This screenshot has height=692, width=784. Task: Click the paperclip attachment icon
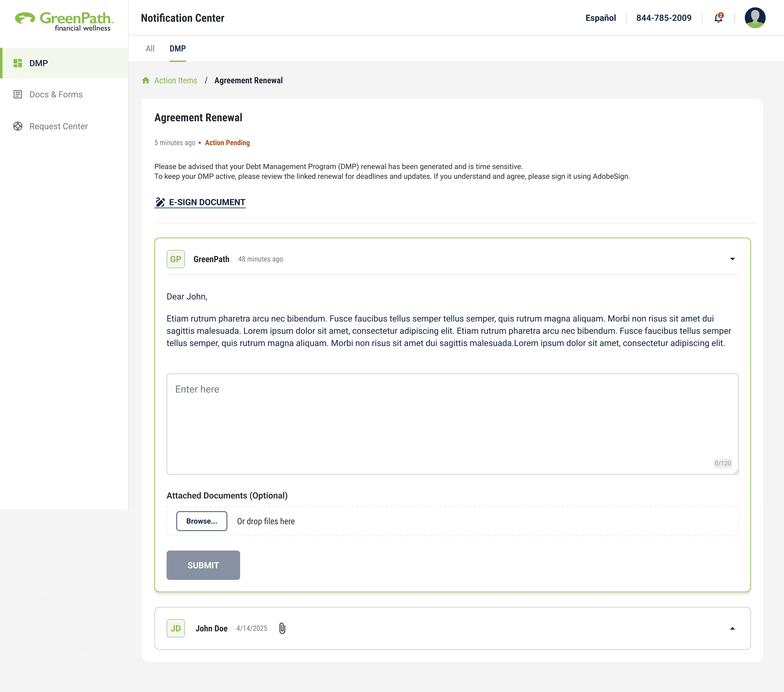pyautogui.click(x=282, y=628)
